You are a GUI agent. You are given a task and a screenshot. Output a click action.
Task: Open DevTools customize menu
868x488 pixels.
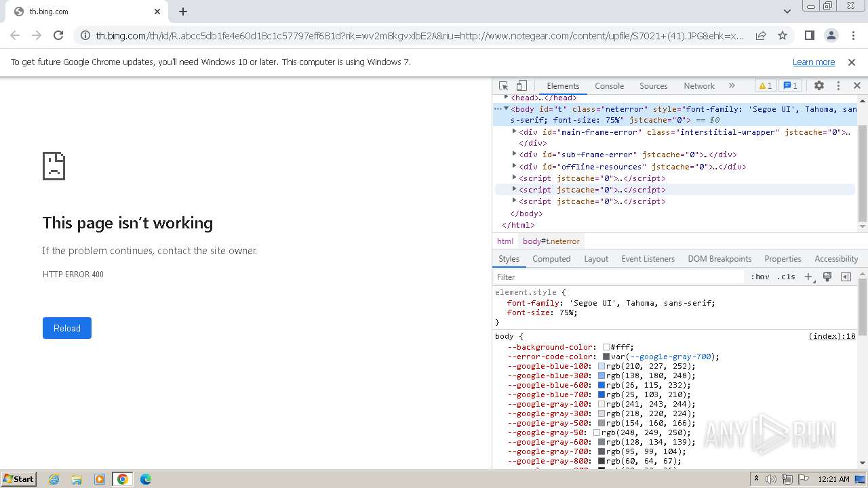pyautogui.click(x=838, y=86)
